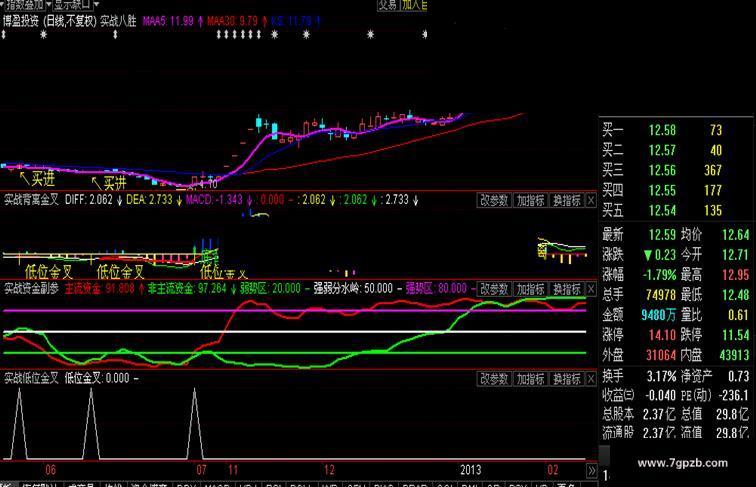Viewport: 756px width, 487px height.
Task: Click the MAA30: 9.79 indicator value
Action: pyautogui.click(x=232, y=21)
